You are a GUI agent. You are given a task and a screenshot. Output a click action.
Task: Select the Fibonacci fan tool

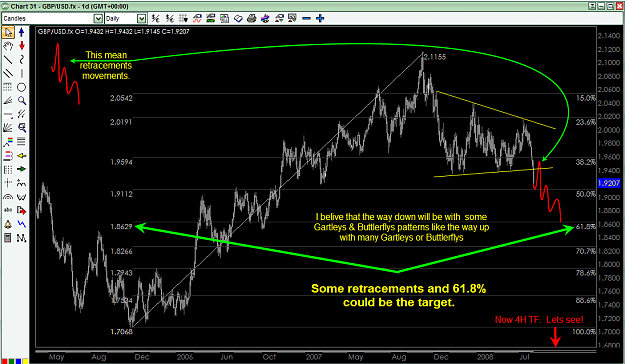point(8,100)
